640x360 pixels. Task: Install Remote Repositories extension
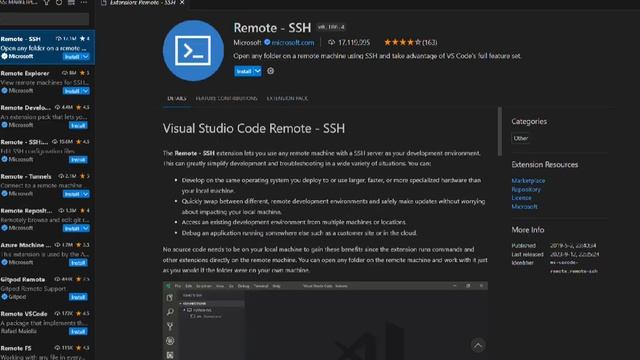(x=72, y=228)
